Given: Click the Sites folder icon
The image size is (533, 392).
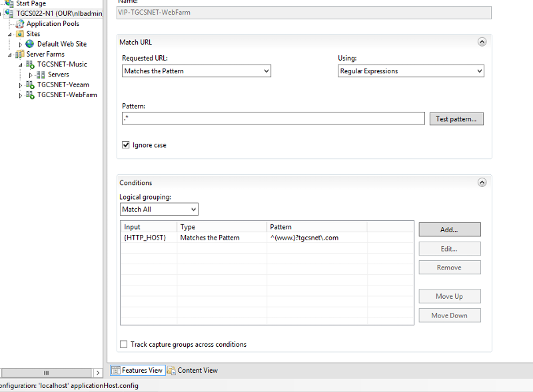Looking at the screenshot, I should (20, 34).
